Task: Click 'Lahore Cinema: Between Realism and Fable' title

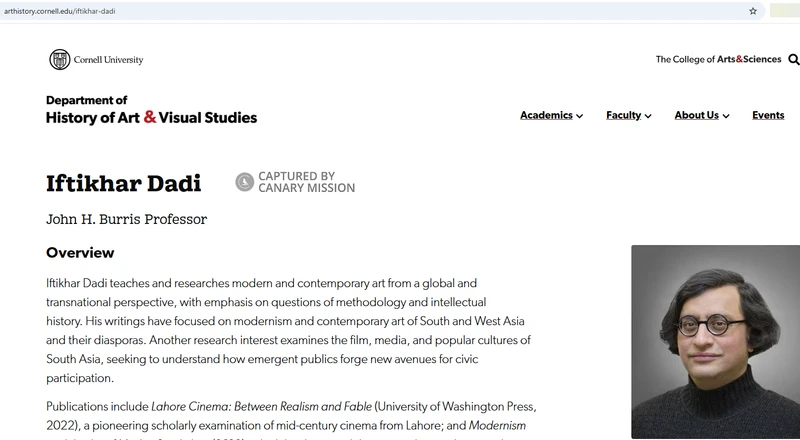Action: pos(261,407)
